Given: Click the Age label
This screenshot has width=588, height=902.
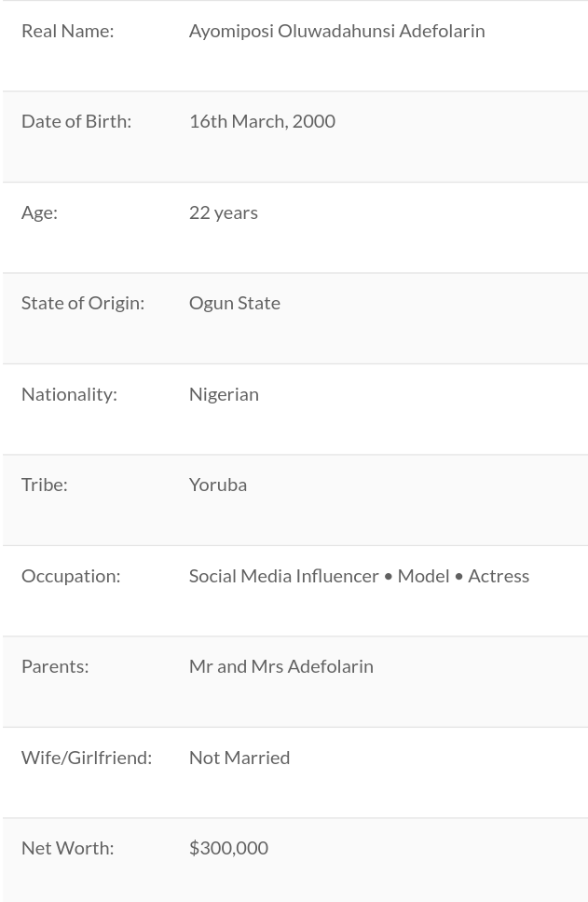Looking at the screenshot, I should click(x=39, y=212).
